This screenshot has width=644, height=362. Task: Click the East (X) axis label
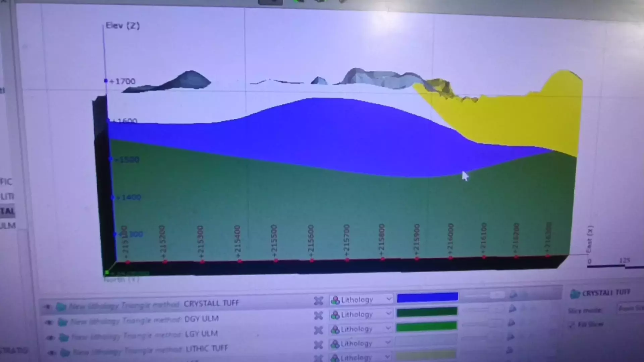pyautogui.click(x=589, y=239)
